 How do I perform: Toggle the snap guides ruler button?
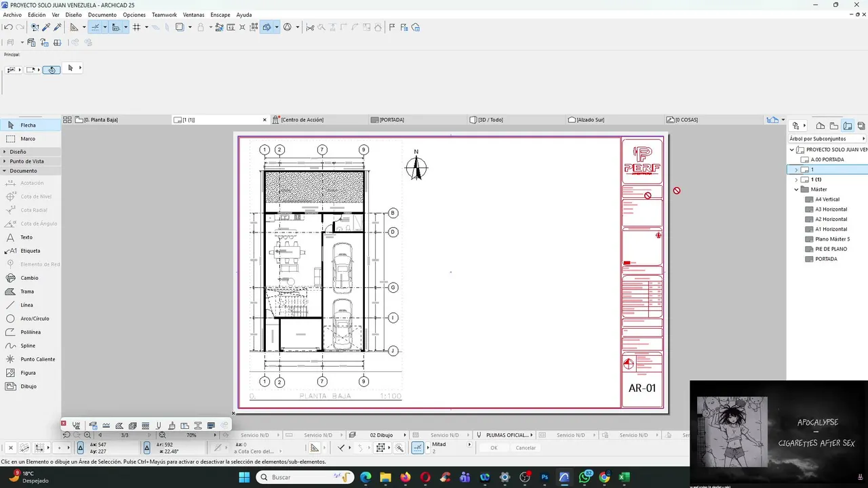(95, 27)
